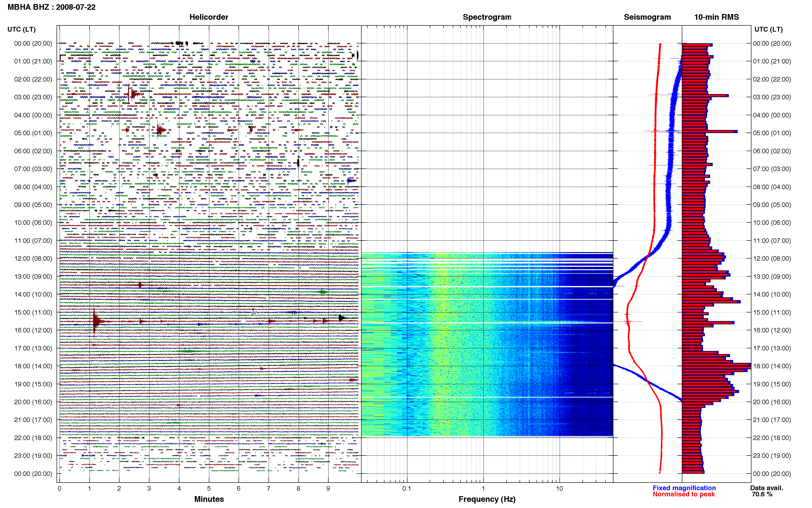
Task: Click the '10' frequency tick label
Action: click(x=559, y=489)
